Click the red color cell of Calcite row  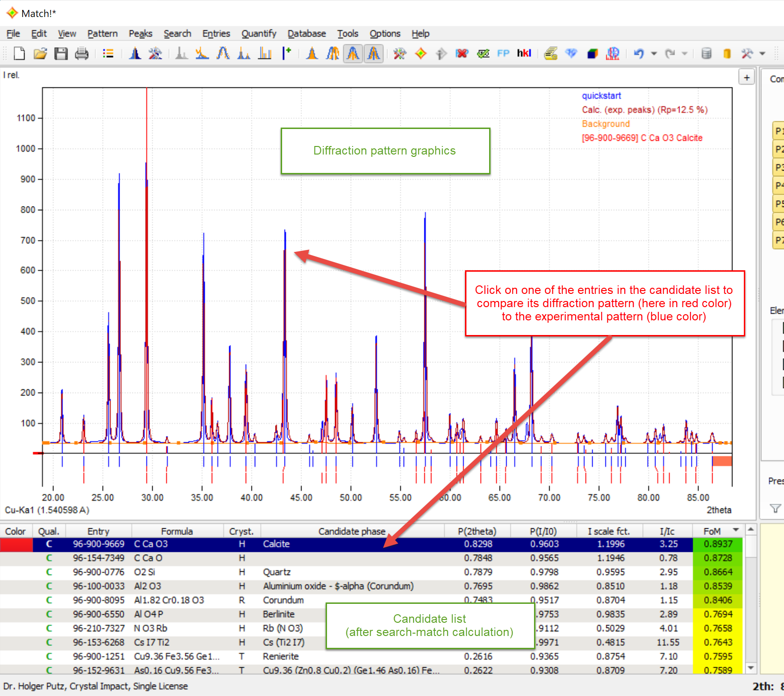(16, 544)
